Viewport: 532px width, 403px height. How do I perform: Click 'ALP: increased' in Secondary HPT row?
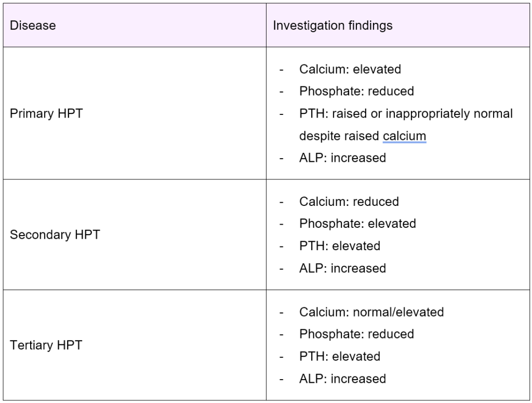point(342,268)
